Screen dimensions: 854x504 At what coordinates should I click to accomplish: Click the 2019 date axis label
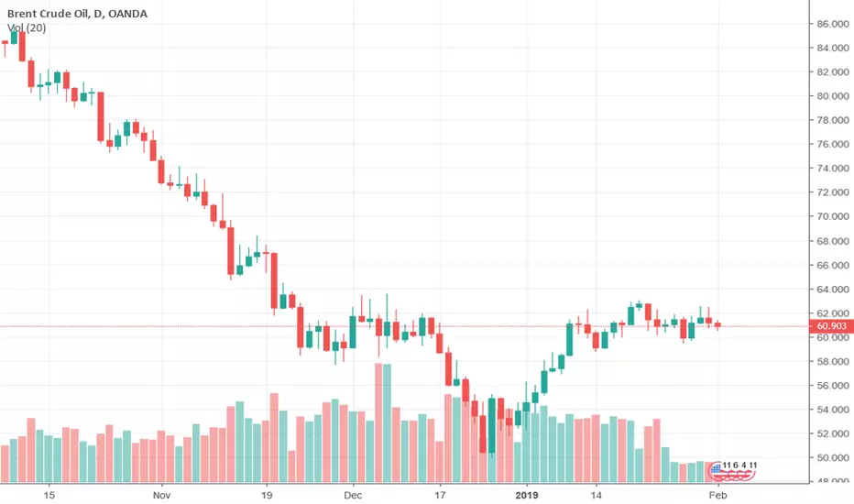526,495
